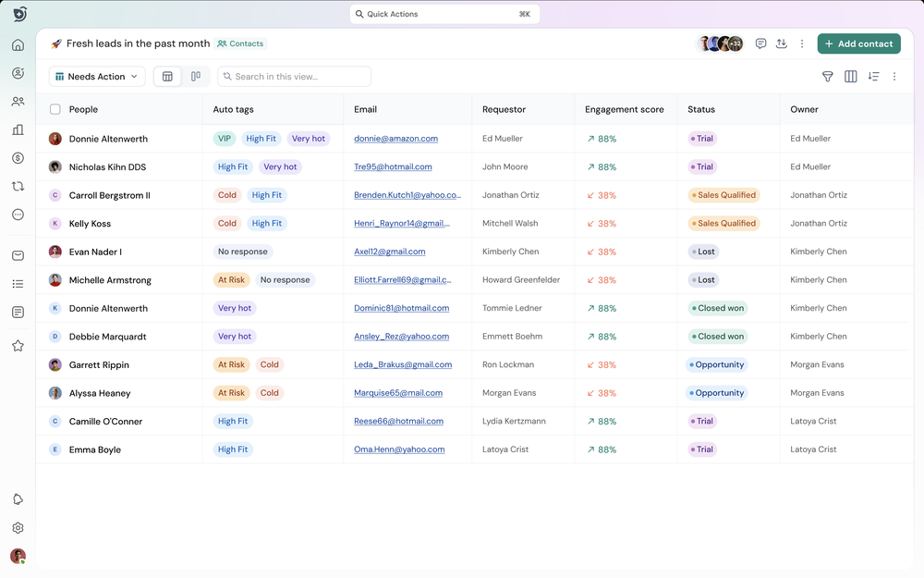Open Tre95@hotmail.com email link

[x=393, y=166]
